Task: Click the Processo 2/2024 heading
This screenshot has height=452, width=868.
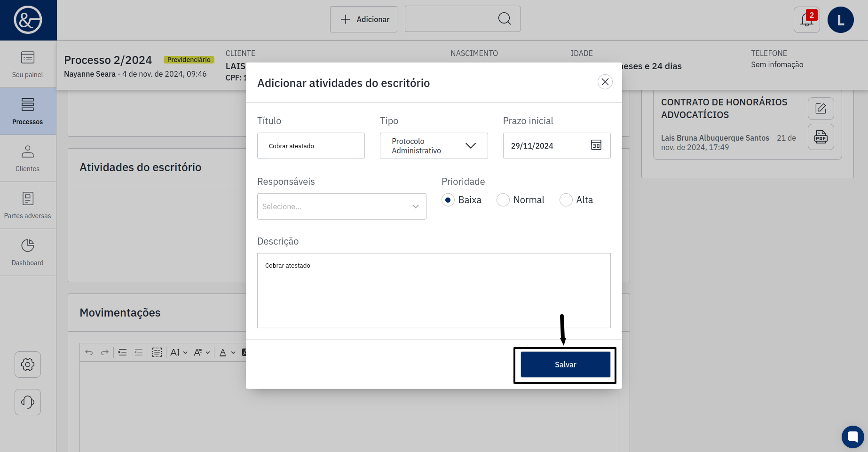Action: pos(108,60)
